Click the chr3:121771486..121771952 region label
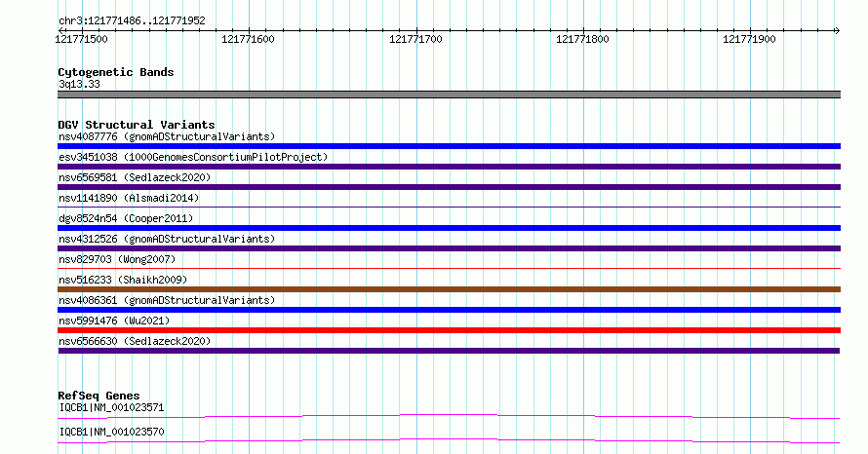 click(x=132, y=21)
